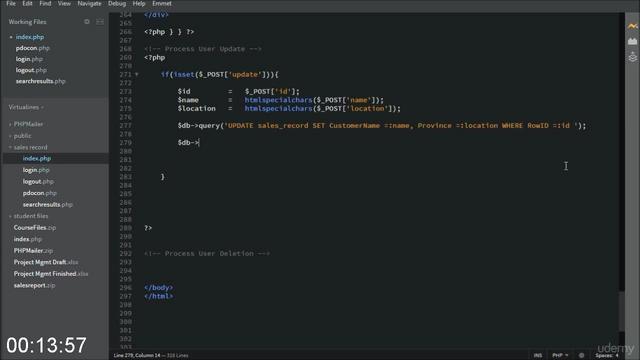This screenshot has width=640, height=360.
Task: Open index.php under sales record folder
Action: coord(37,158)
